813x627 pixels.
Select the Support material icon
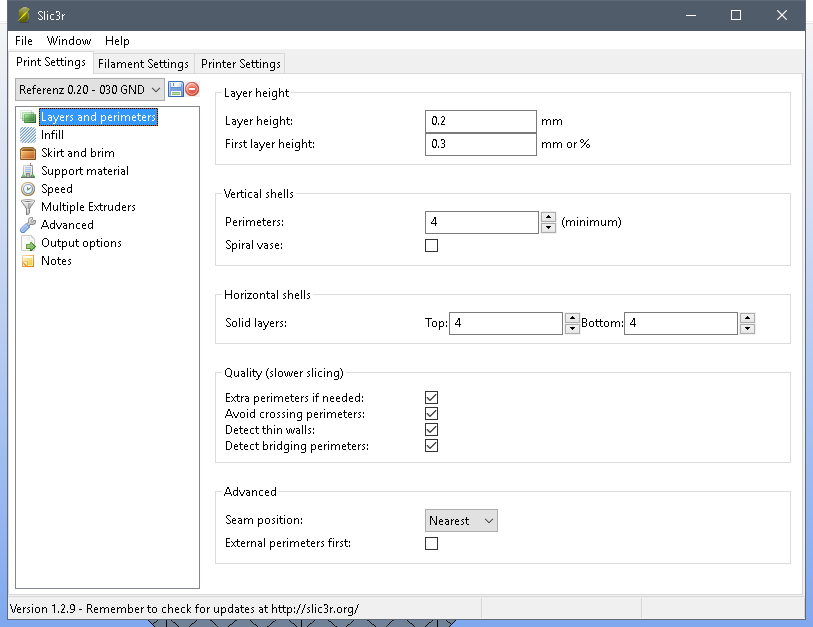pyautogui.click(x=28, y=171)
